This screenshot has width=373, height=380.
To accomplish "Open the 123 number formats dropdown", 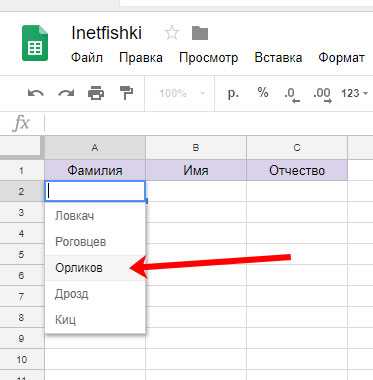I will 355,93.
